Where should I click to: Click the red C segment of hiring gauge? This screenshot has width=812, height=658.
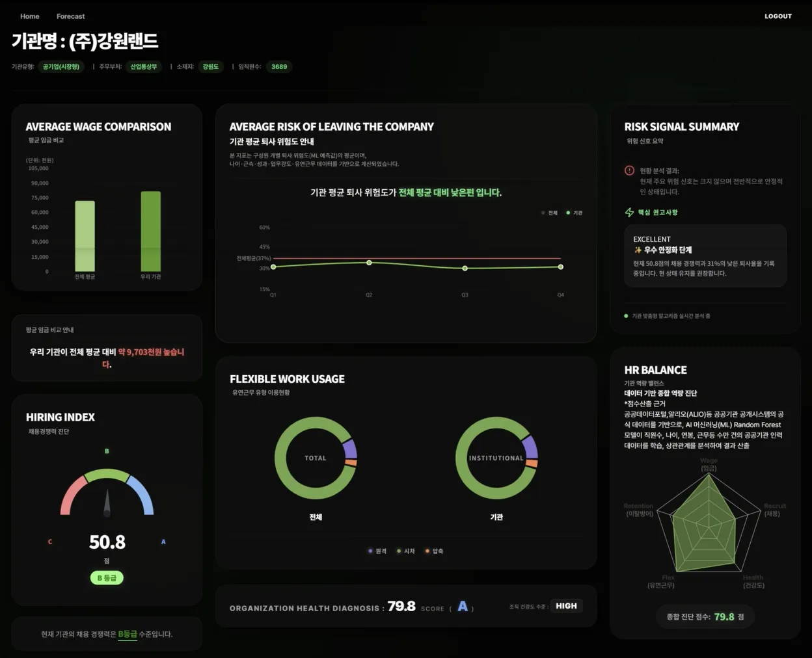pos(73,495)
